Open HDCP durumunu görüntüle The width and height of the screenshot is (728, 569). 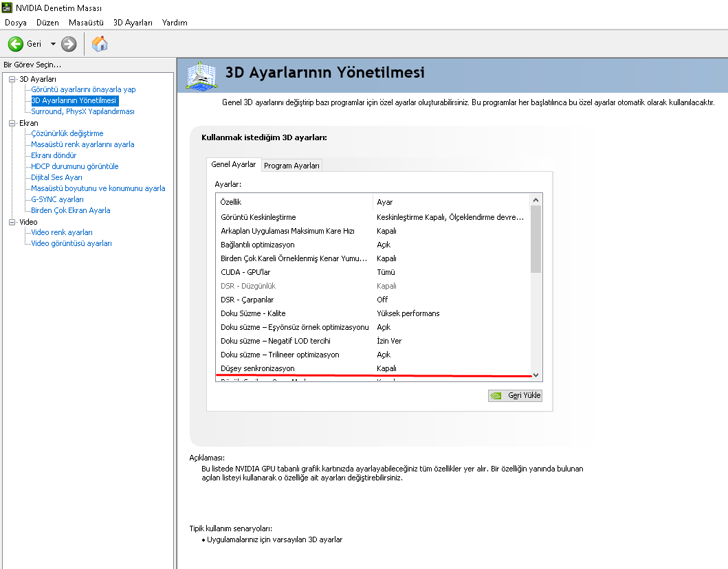click(75, 166)
